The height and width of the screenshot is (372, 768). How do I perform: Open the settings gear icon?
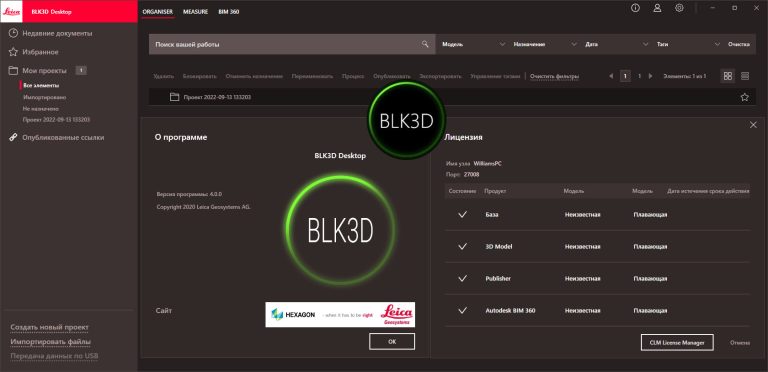point(679,8)
